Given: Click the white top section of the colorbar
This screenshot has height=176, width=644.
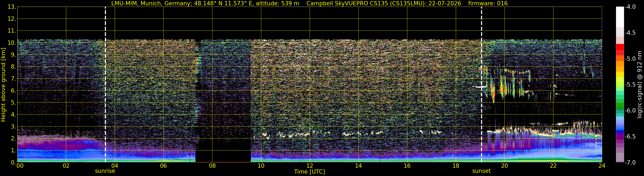Looking at the screenshot, I should [620, 17].
